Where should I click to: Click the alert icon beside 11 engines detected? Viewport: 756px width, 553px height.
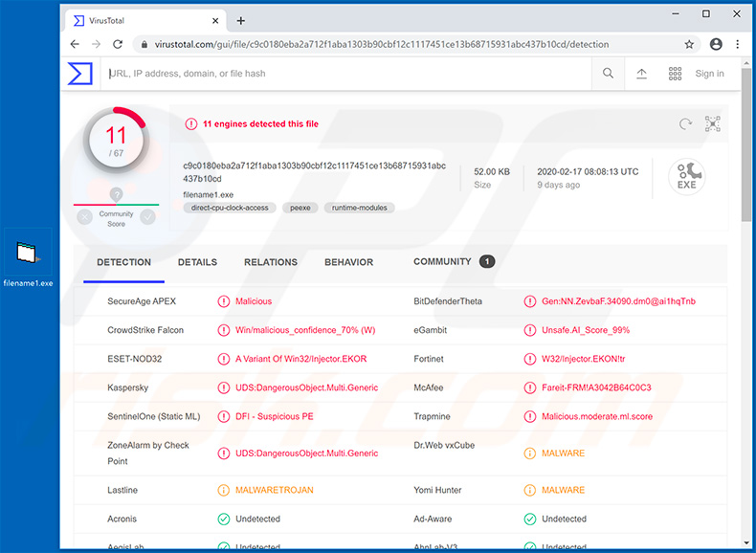pos(191,124)
